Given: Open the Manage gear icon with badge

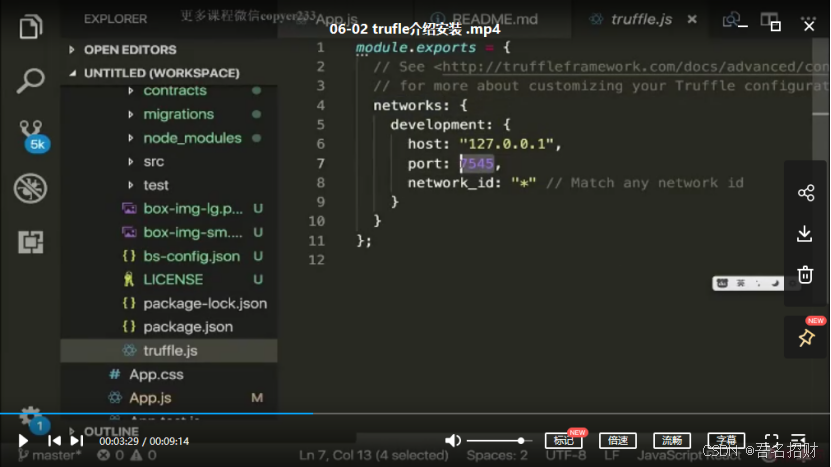Looking at the screenshot, I should coord(32,419).
